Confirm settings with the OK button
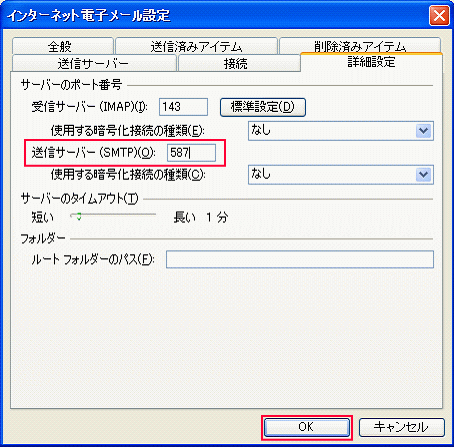The height and width of the screenshot is (447, 454). coord(307,427)
